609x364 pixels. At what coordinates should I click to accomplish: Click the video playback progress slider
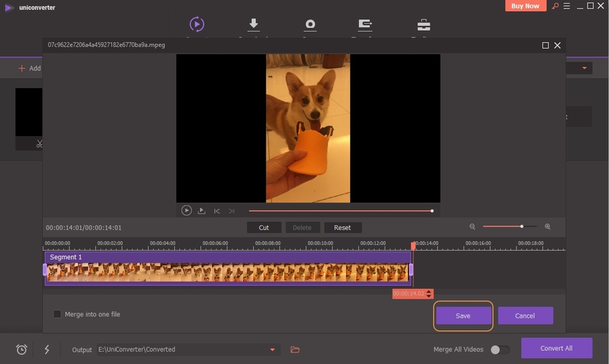[340, 211]
